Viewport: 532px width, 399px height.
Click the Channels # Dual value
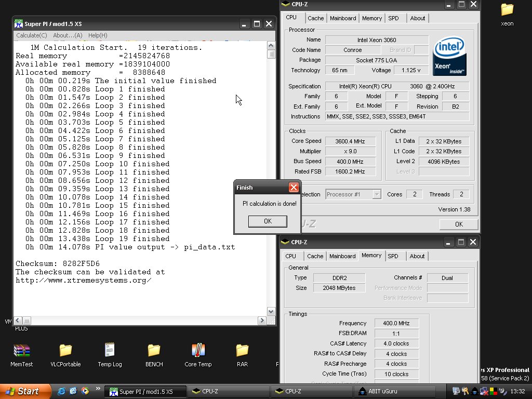click(447, 278)
